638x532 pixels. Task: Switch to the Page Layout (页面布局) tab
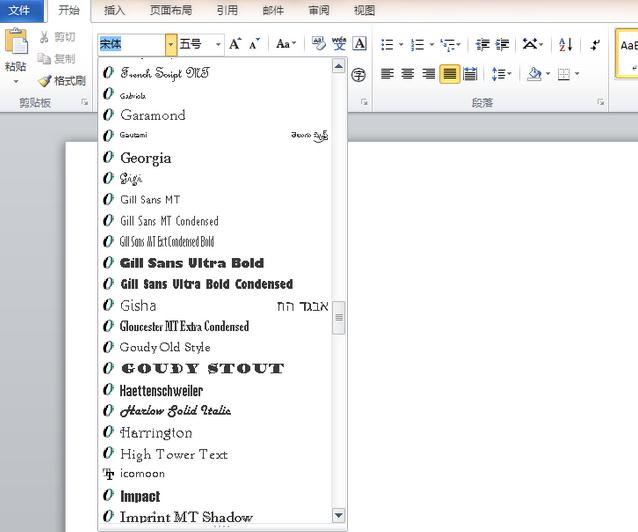click(171, 10)
